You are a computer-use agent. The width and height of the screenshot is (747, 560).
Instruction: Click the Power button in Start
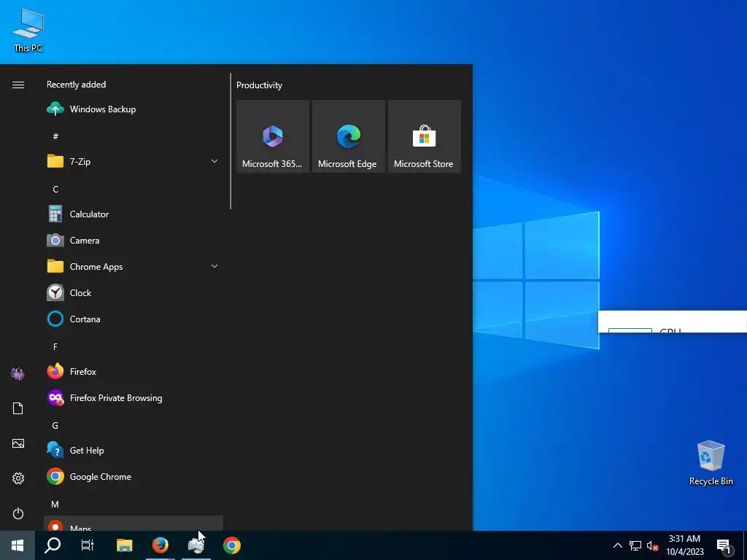pyautogui.click(x=18, y=513)
